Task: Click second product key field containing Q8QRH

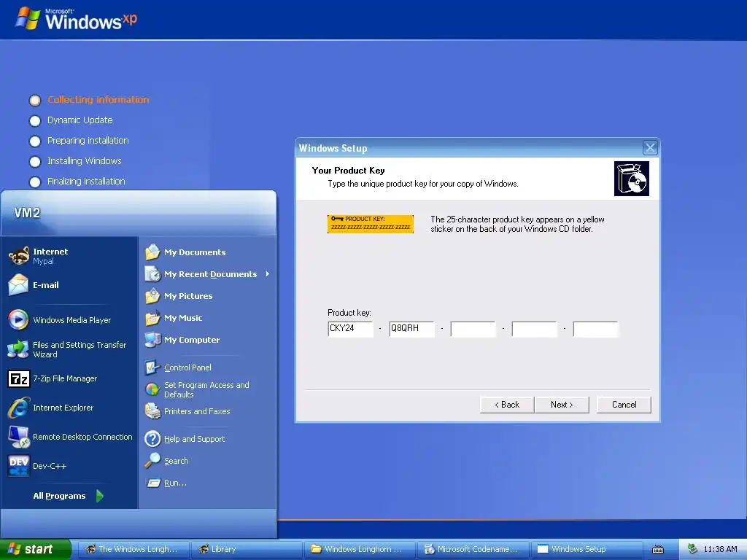Action: (411, 329)
